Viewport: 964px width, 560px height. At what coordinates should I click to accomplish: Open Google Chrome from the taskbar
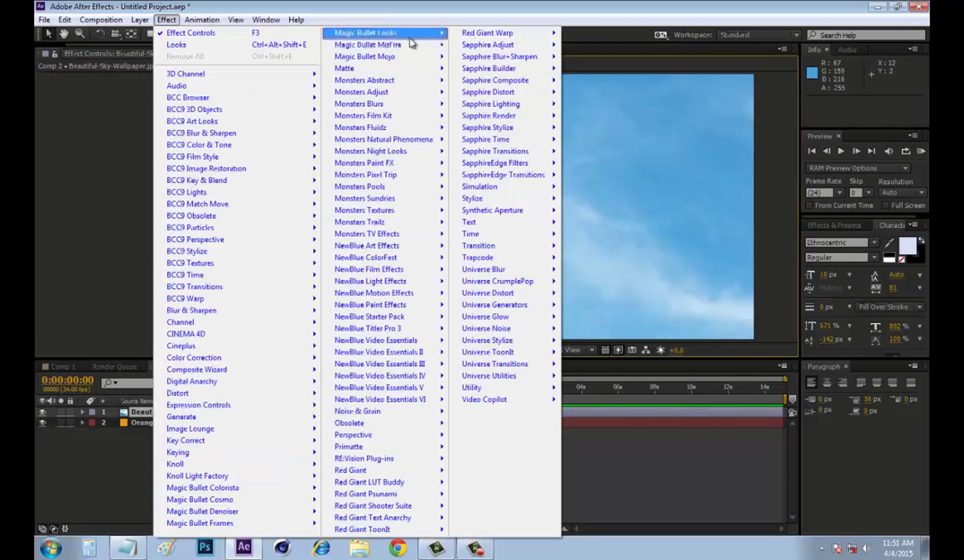pos(398,548)
